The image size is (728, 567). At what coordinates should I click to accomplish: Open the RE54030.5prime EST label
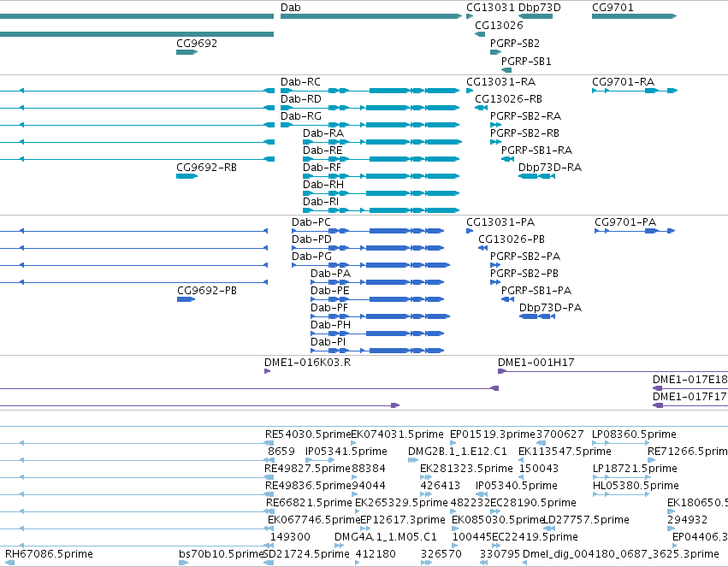[308, 434]
